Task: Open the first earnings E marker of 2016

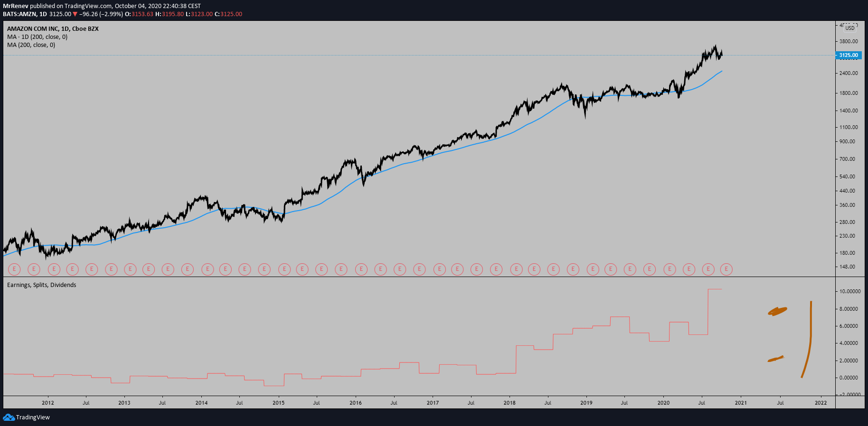Action: point(361,269)
